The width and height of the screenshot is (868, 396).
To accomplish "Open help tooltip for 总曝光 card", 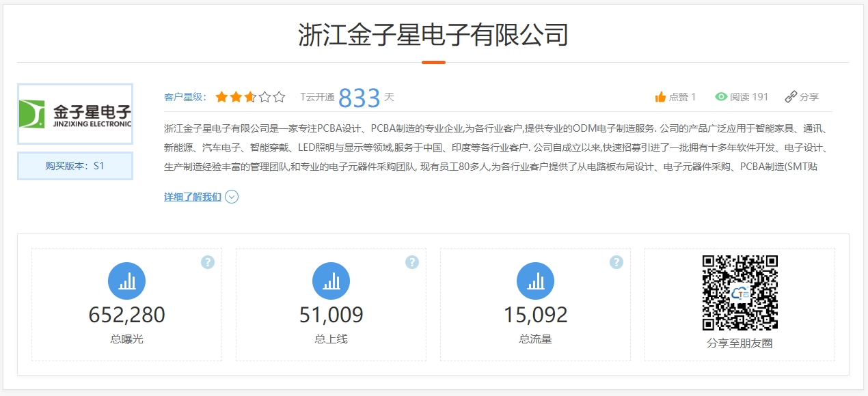I will click(208, 262).
